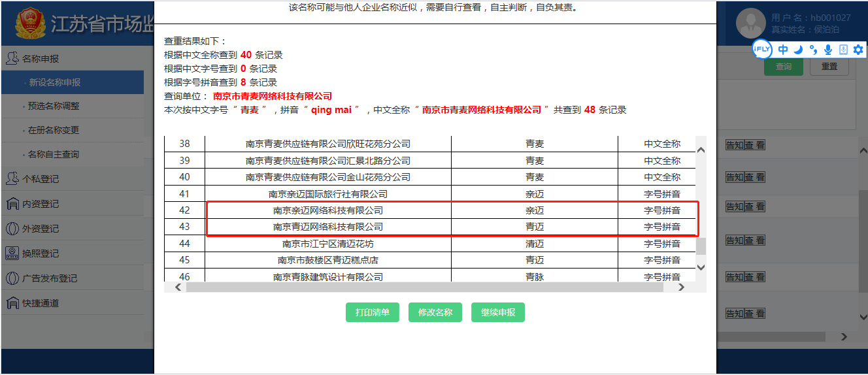Click the 广告发布登记 globe icon
868x375 pixels.
pos(12,278)
